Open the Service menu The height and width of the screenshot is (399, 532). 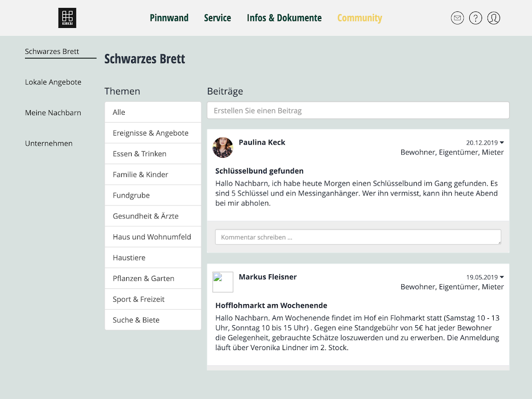tap(217, 18)
